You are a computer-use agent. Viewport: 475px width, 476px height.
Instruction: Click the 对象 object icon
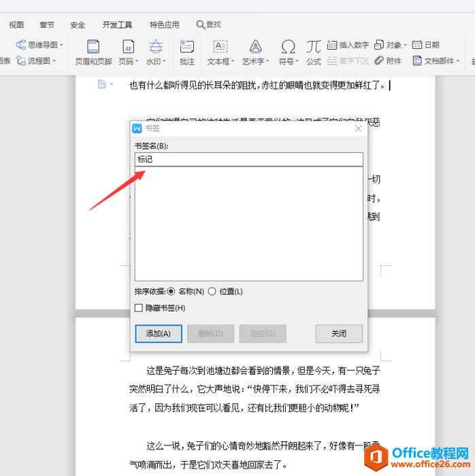(x=379, y=45)
